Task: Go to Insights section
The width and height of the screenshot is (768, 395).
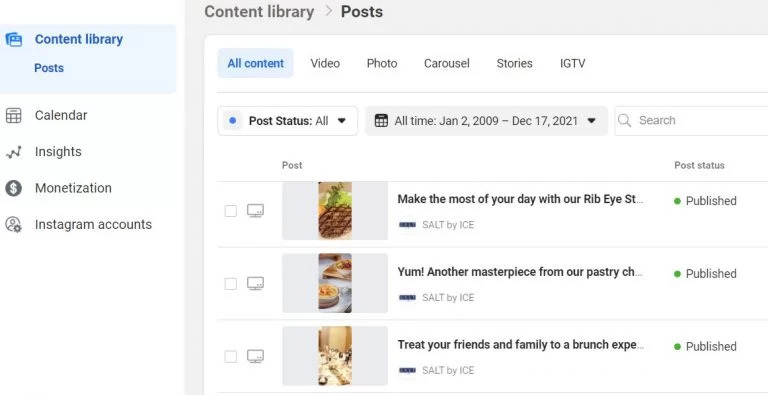Action: click(58, 152)
